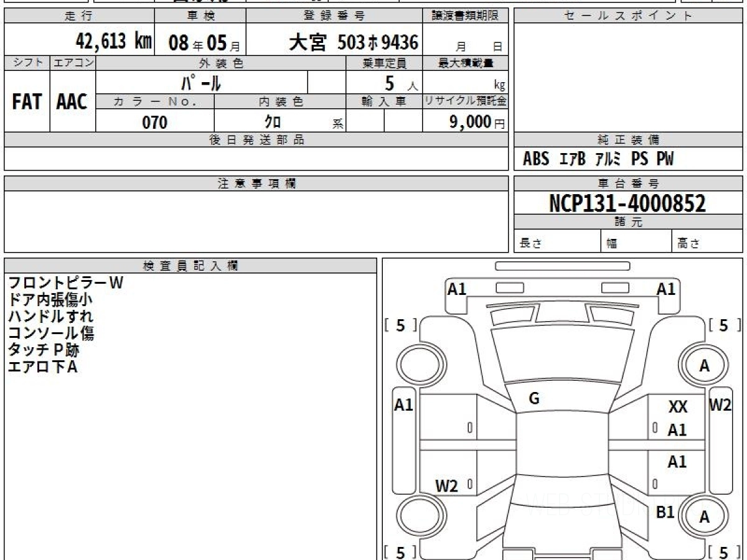747x560 pixels.
Task: Click the W2 mark on the lower-left door
Action: (x=446, y=486)
